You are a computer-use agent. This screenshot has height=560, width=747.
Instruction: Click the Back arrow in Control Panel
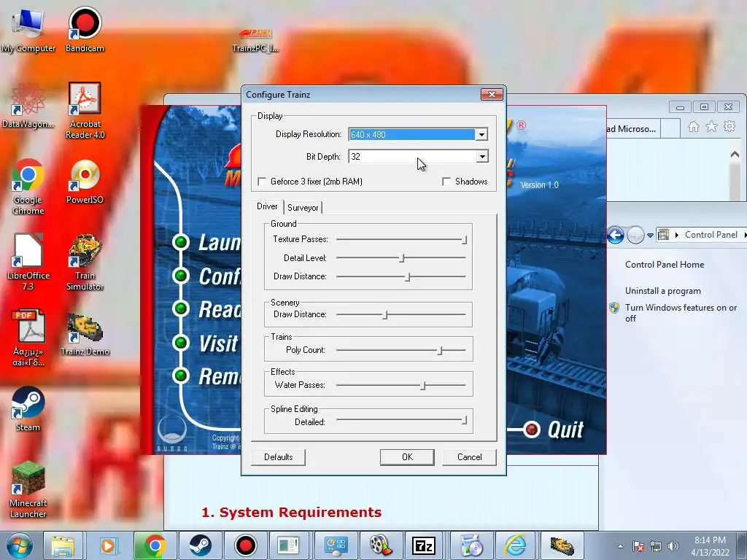click(x=616, y=235)
